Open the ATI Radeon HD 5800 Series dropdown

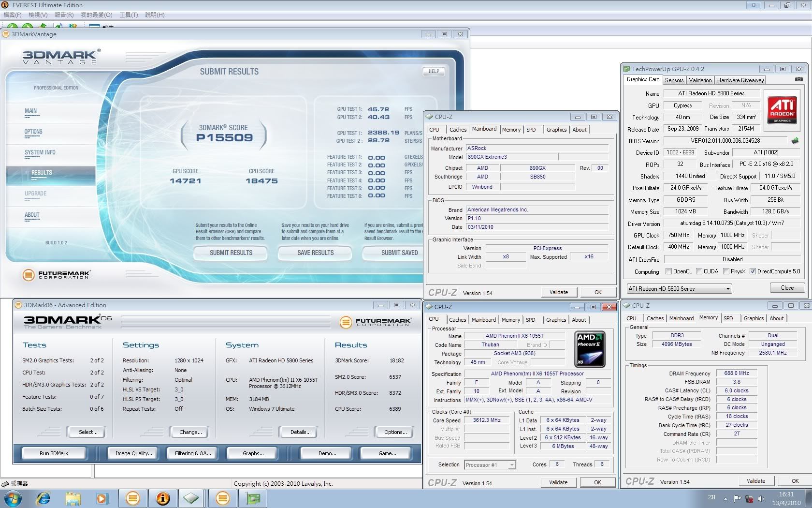(x=727, y=289)
